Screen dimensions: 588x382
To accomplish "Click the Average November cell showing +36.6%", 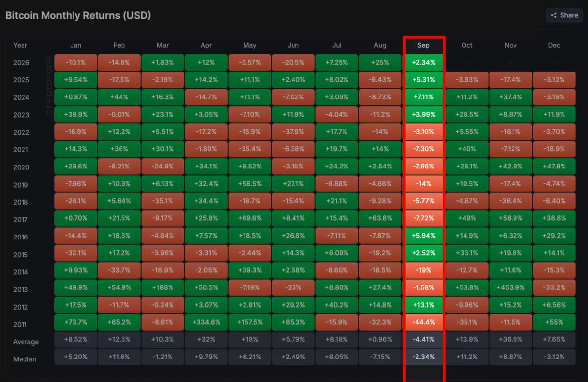I will click(x=511, y=339).
